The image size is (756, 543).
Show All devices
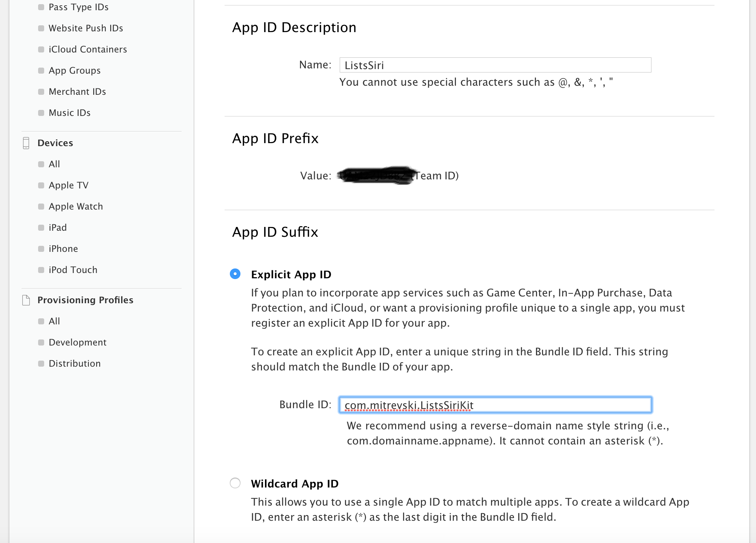54,164
